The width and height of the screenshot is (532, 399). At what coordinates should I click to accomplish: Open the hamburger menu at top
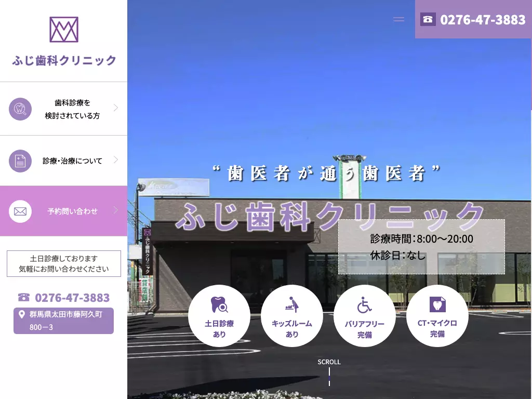coord(398,19)
